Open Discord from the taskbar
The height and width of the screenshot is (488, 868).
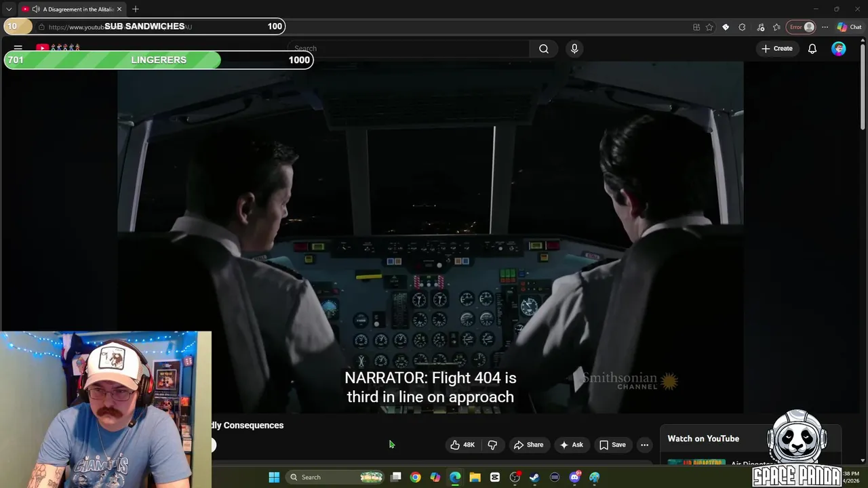click(574, 477)
